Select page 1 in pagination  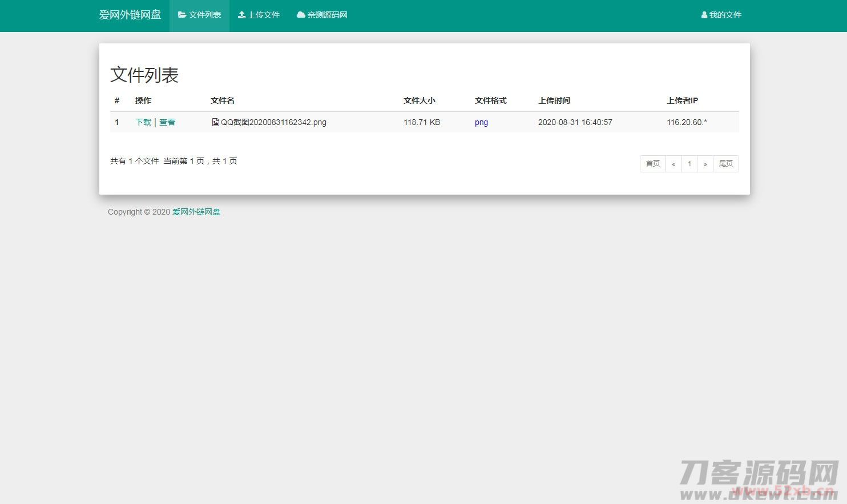pos(689,164)
